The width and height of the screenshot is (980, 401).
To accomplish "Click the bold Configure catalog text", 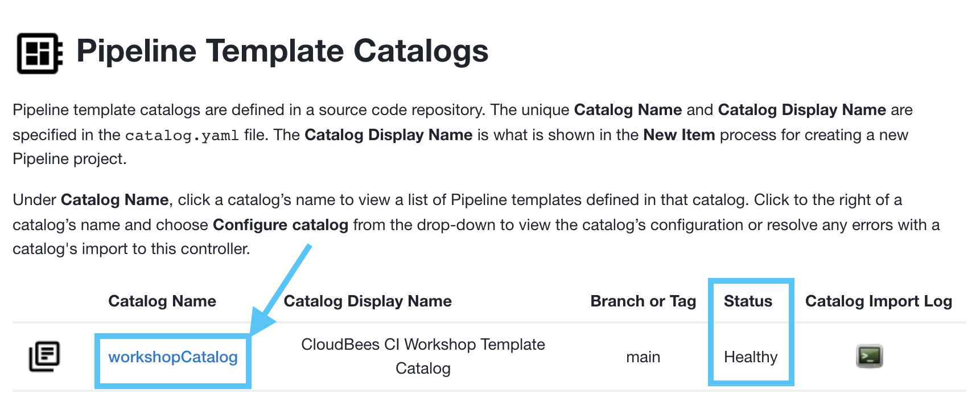I will tap(281, 225).
